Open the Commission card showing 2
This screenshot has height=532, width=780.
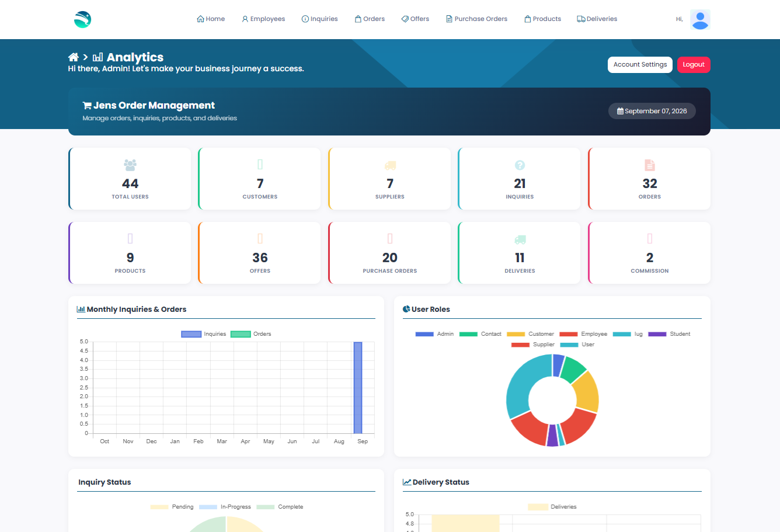pos(649,253)
